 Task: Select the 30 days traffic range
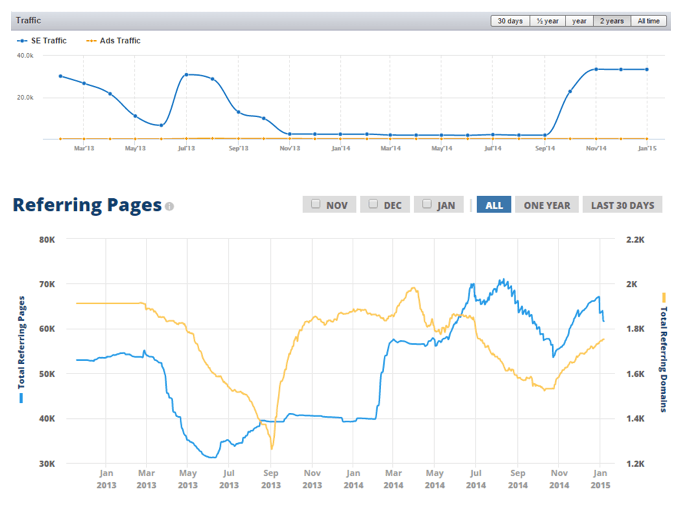pos(510,21)
